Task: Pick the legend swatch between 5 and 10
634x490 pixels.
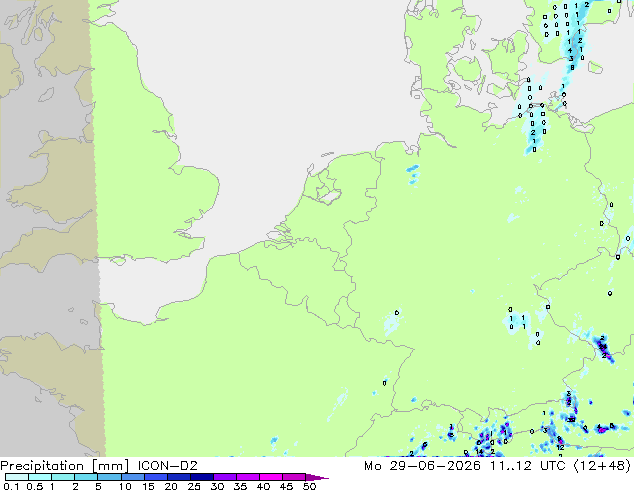Action: click(x=109, y=477)
